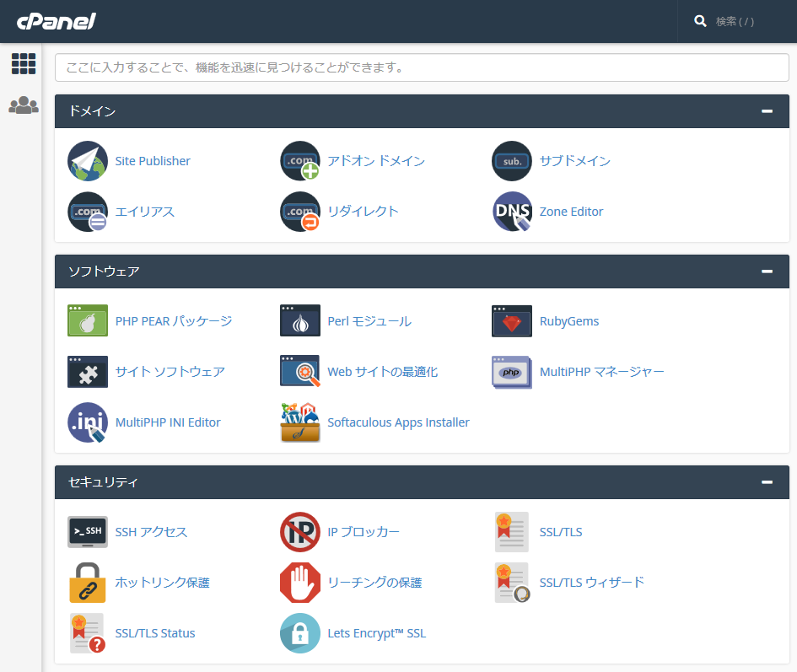Click the PHP PEAR パッケージ link
Image resolution: width=797 pixels, height=672 pixels.
[x=173, y=321]
